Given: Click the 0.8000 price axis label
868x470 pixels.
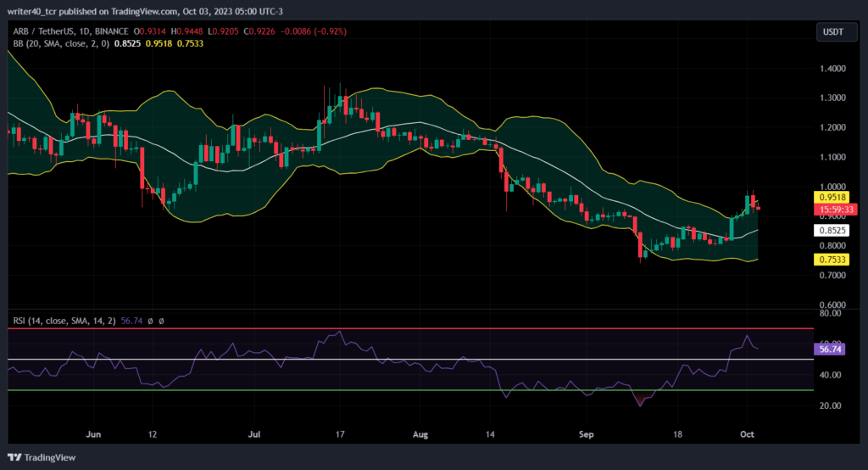Looking at the screenshot, I should (832, 245).
